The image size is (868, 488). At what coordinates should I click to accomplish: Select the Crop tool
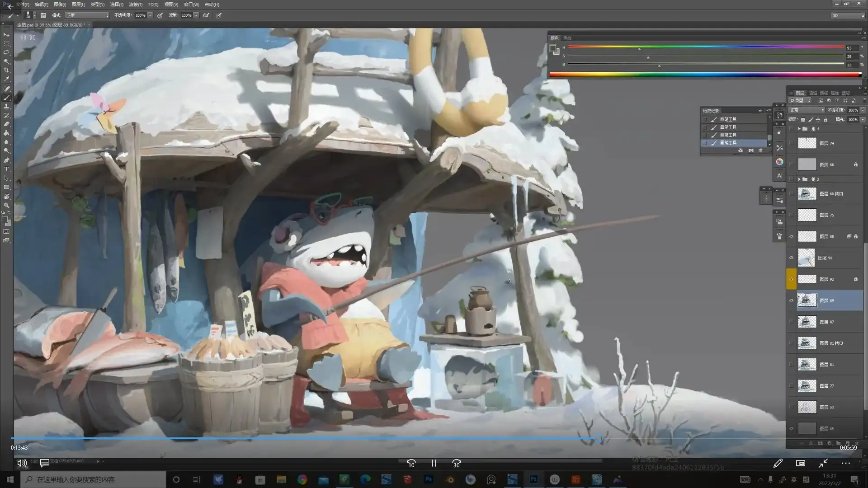pyautogui.click(x=6, y=70)
